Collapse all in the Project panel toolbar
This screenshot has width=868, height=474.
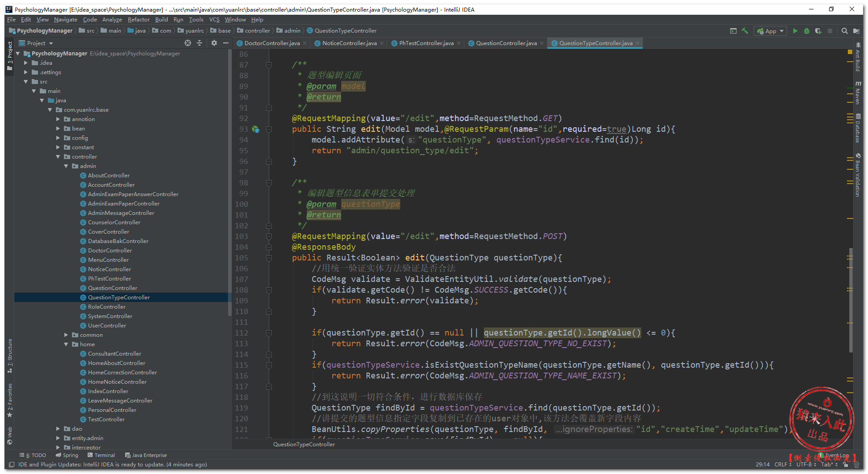click(x=200, y=43)
